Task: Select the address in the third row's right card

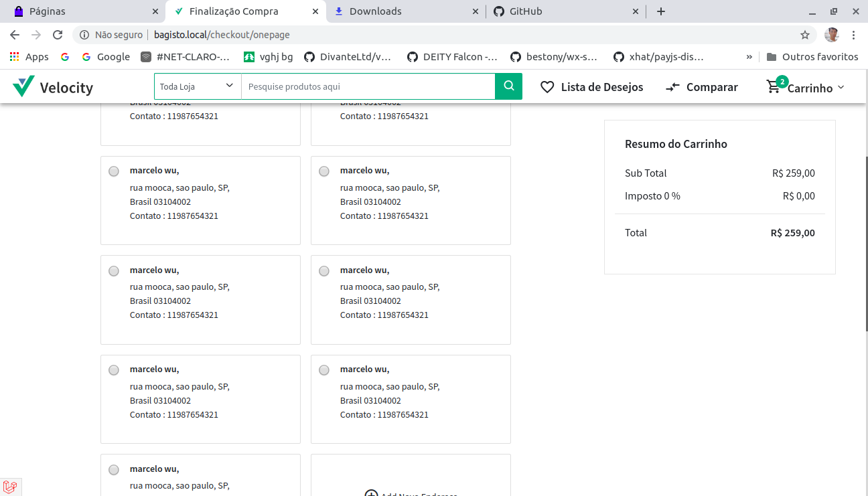Action: point(324,271)
